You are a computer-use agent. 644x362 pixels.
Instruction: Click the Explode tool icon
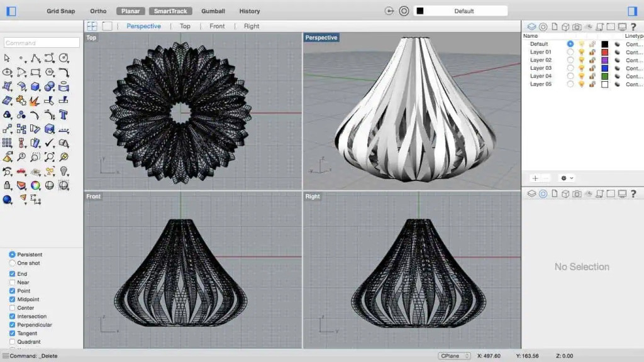tap(35, 101)
